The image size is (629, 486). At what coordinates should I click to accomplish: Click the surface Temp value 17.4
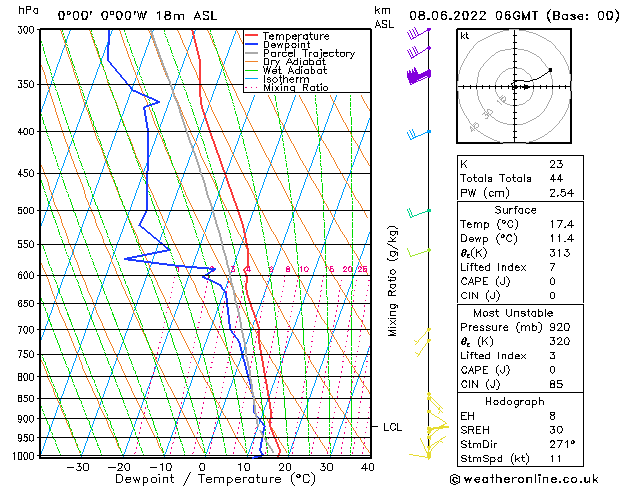[562, 224]
